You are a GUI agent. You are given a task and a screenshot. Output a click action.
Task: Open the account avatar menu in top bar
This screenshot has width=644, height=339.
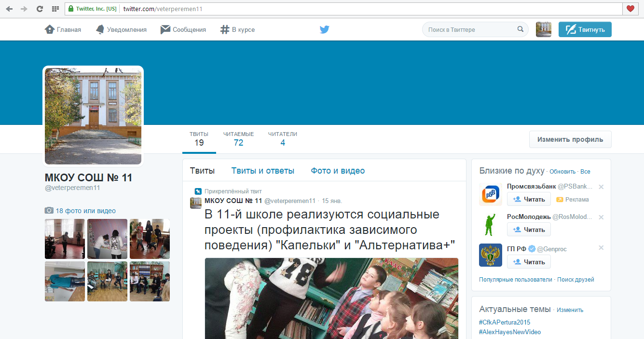(x=544, y=29)
